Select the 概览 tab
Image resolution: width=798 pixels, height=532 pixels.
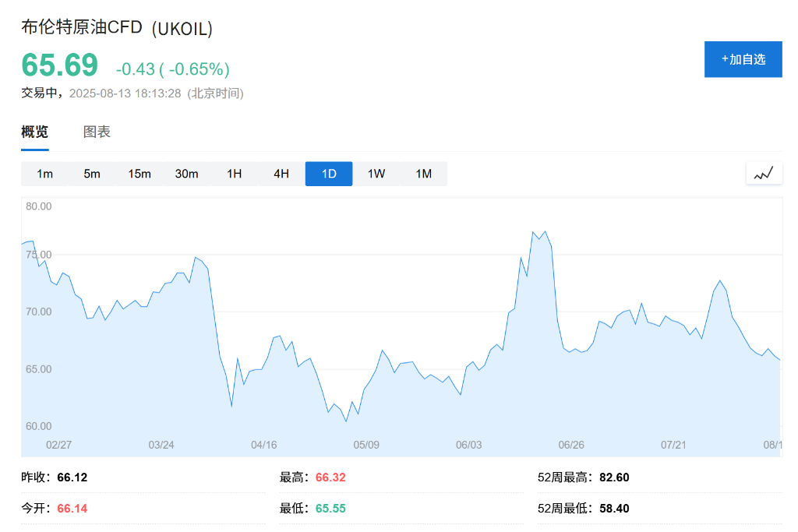click(x=34, y=132)
